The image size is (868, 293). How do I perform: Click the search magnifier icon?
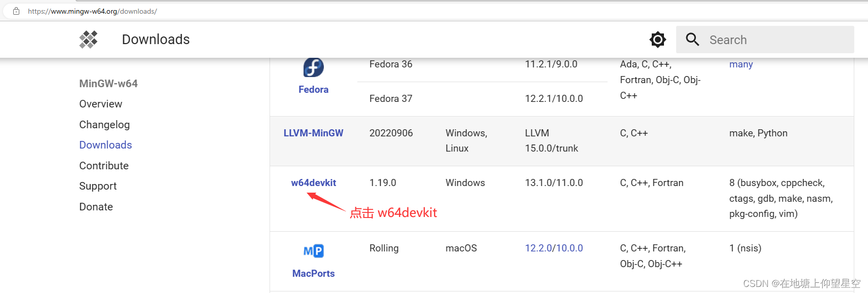click(x=692, y=39)
